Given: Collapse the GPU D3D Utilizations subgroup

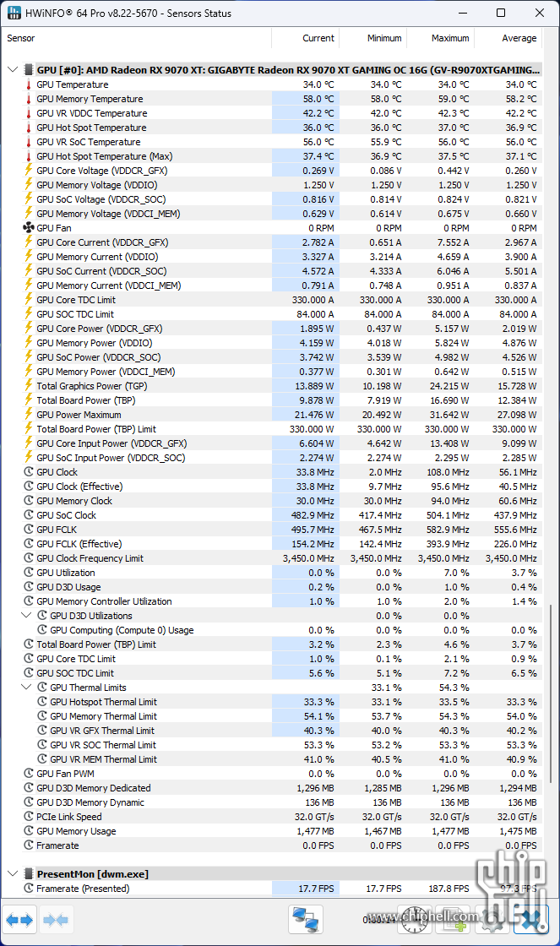Looking at the screenshot, I should click(x=26, y=616).
